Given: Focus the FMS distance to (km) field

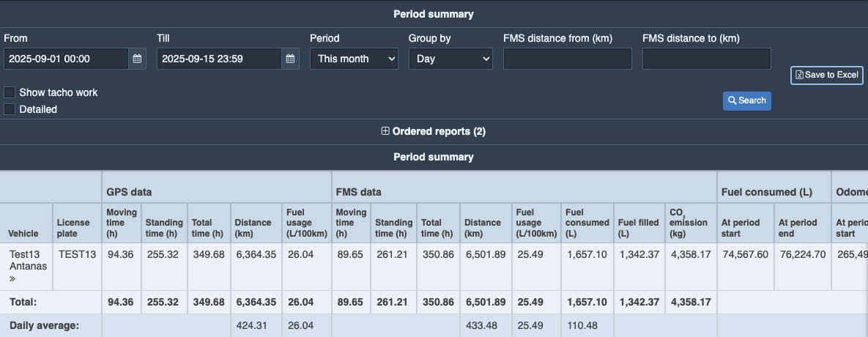Looking at the screenshot, I should tap(706, 59).
